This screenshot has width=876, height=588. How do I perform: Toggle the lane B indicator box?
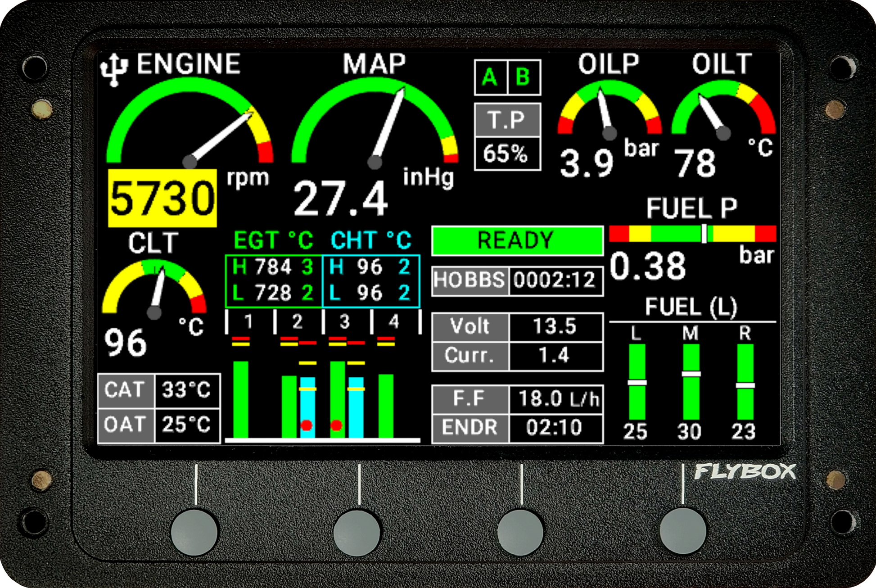pyautogui.click(x=523, y=77)
